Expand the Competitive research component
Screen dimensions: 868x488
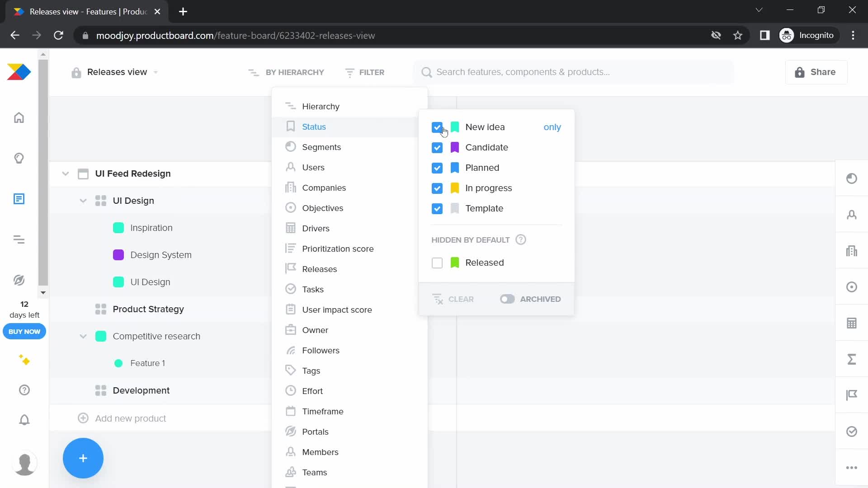coord(84,336)
